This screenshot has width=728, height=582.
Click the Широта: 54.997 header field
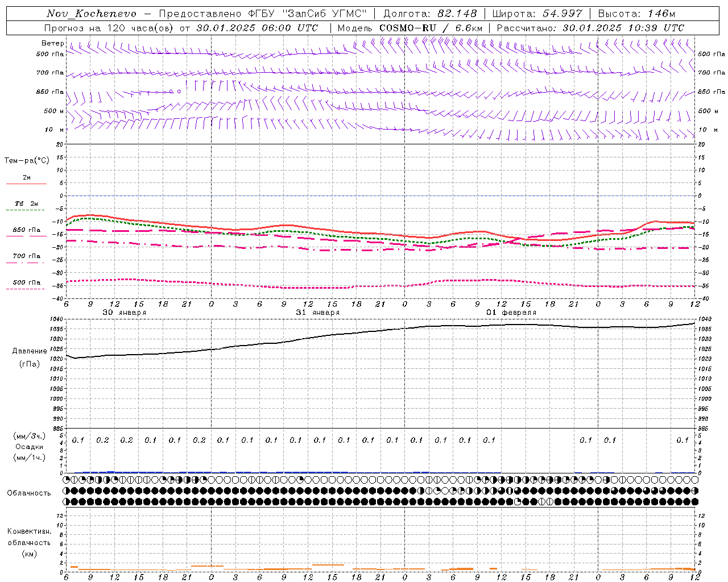[537, 14]
